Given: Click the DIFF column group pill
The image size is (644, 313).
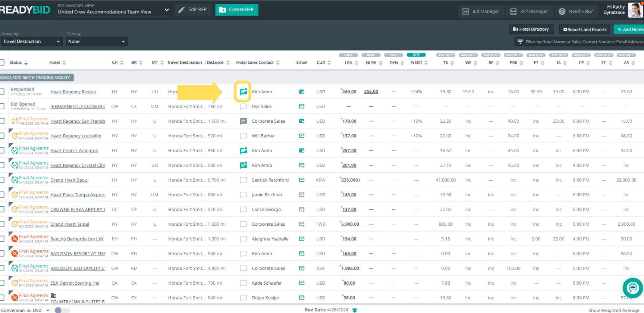Looking at the screenshot, I should [416, 55].
